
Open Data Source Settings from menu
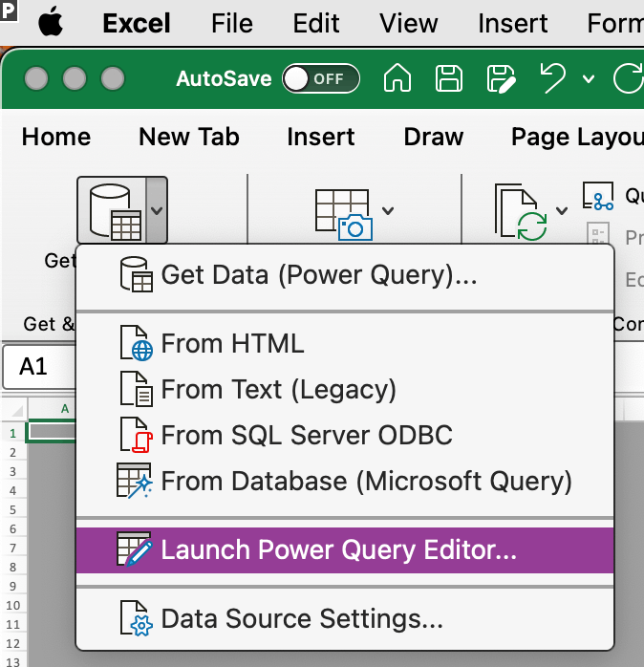[x=302, y=619]
